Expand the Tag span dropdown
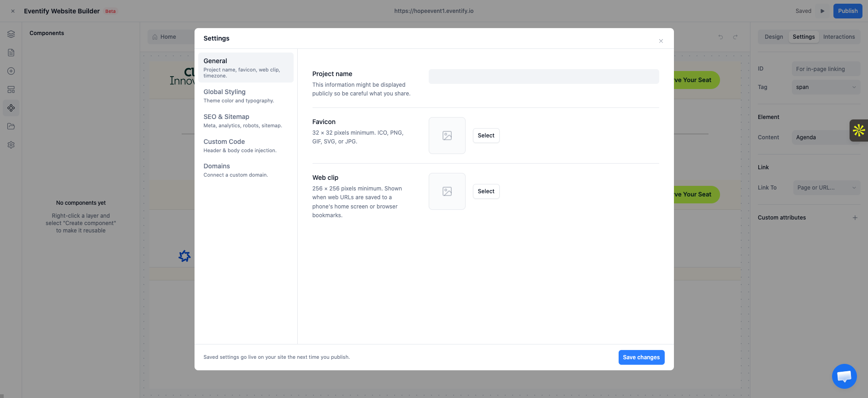 pos(826,87)
